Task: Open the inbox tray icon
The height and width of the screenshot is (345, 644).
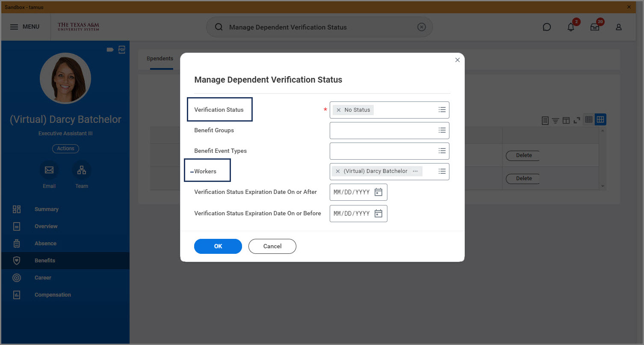Action: click(595, 27)
